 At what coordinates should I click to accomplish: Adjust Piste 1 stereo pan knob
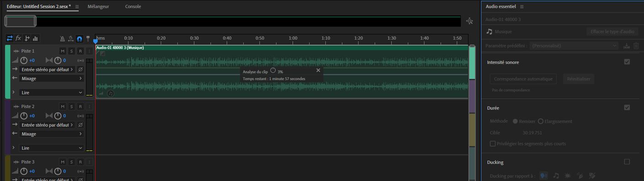click(58, 60)
